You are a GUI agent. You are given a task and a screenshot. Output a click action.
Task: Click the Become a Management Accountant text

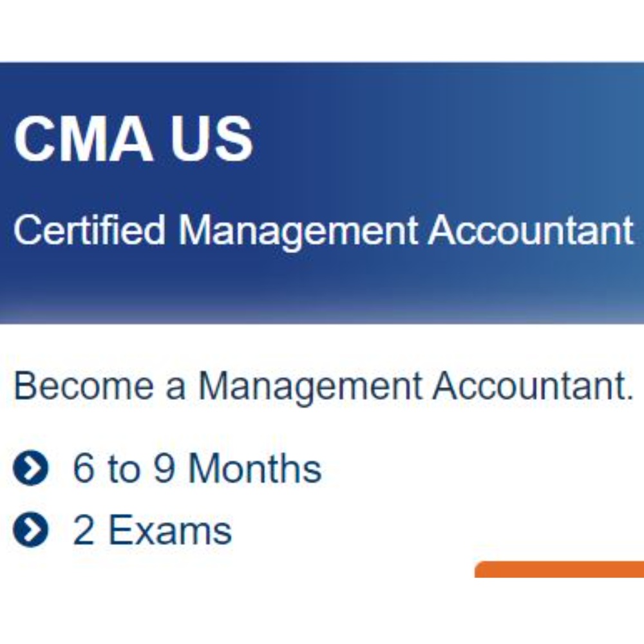click(323, 386)
